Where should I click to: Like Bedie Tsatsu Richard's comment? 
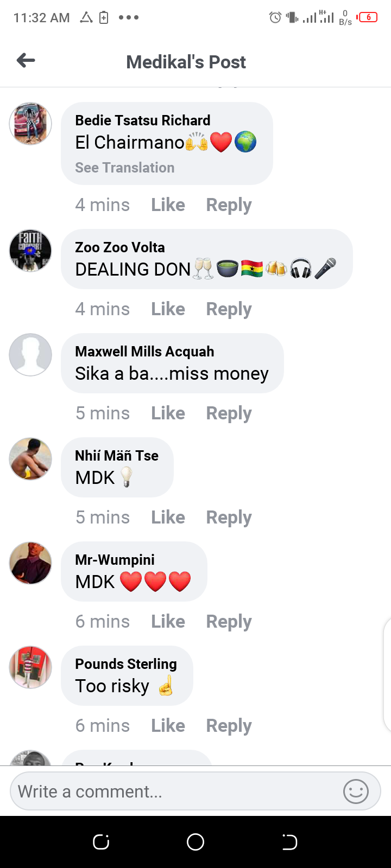coord(168,205)
